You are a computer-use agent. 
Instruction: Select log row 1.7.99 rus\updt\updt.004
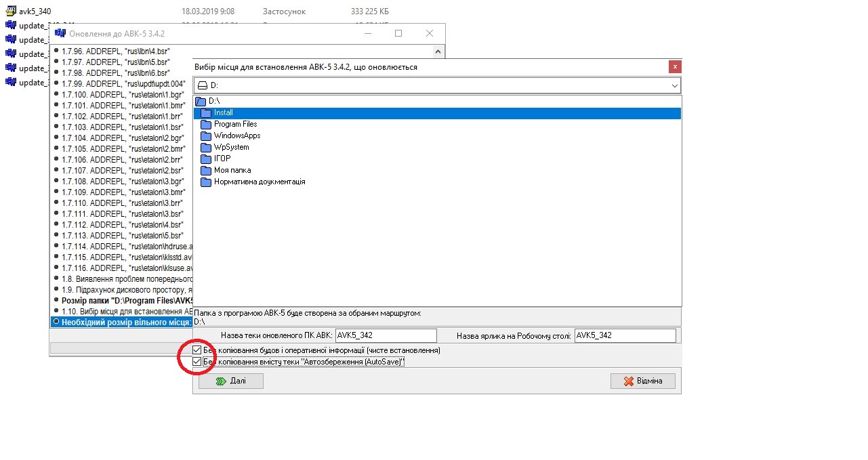(122, 83)
